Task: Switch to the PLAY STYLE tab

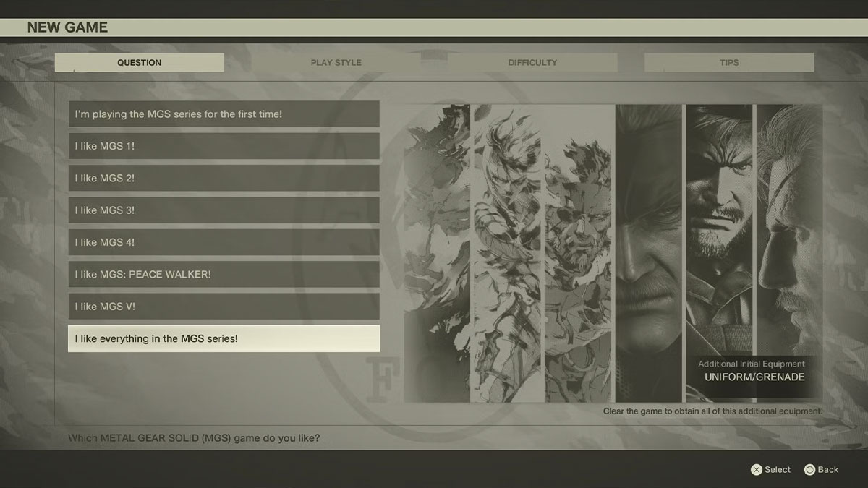Action: (334, 62)
